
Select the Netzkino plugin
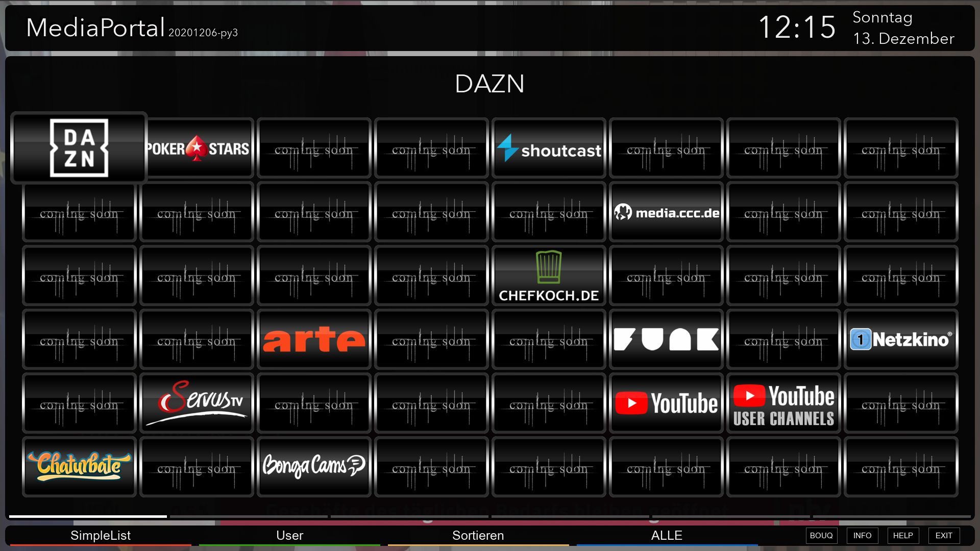(901, 340)
